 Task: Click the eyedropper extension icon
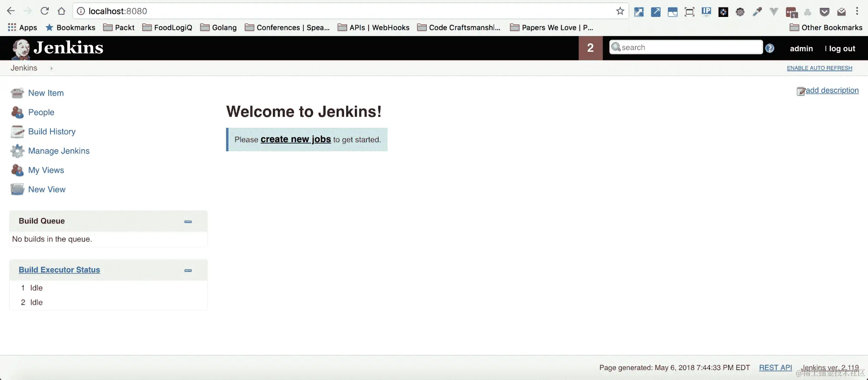click(x=757, y=12)
